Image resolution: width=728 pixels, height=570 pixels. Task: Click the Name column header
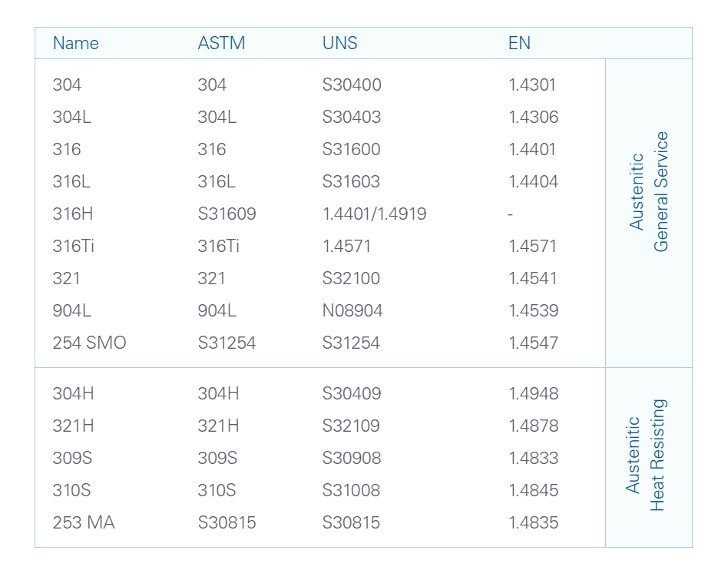click(76, 43)
